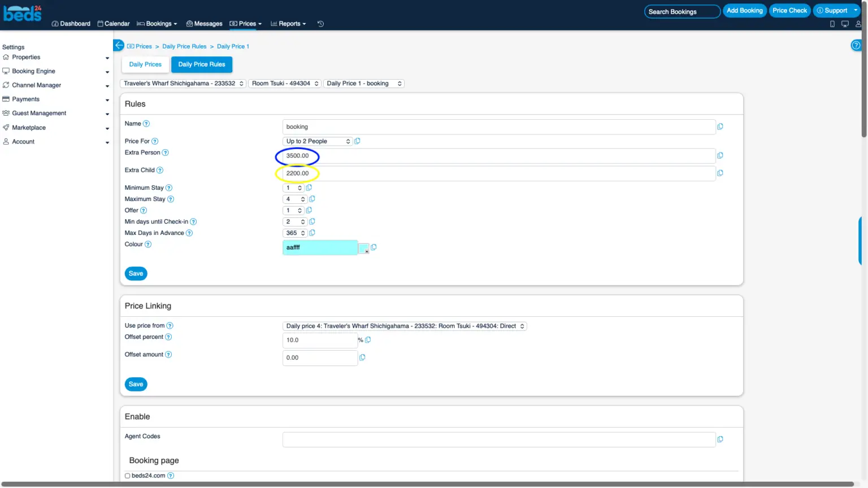868x488 pixels.
Task: Click the back arrow beside breadcrumb
Action: click(119, 46)
